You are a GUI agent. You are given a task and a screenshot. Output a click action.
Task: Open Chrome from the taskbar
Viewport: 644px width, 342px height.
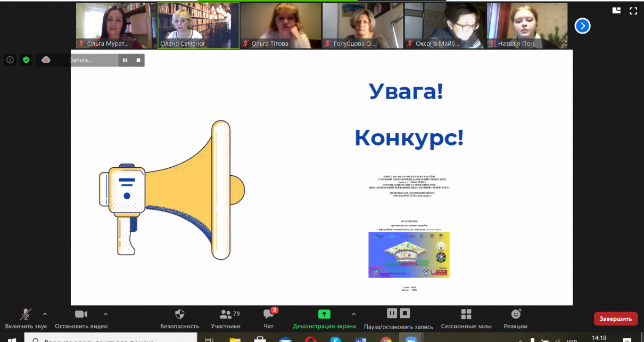[386, 339]
